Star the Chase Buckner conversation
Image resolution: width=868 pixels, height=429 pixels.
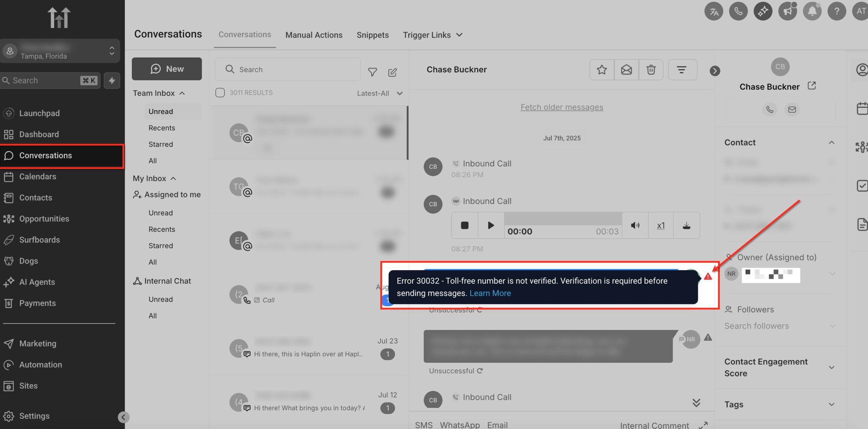pyautogui.click(x=601, y=70)
